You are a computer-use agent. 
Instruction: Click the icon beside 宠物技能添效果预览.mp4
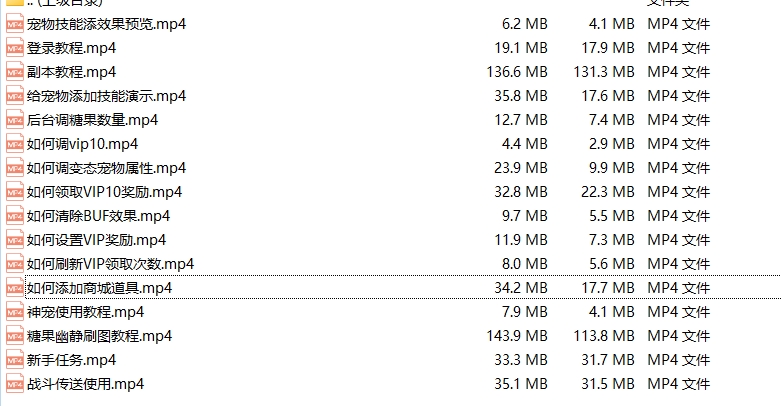pyautogui.click(x=14, y=24)
